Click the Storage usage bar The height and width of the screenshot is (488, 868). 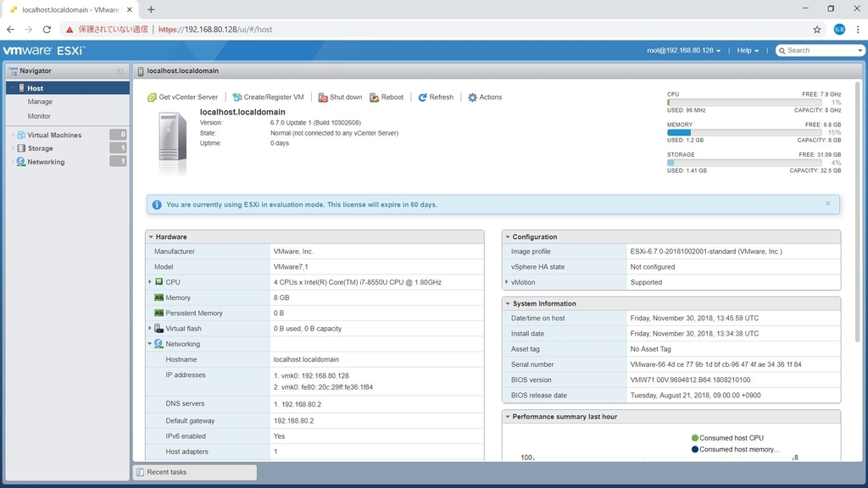coord(744,163)
